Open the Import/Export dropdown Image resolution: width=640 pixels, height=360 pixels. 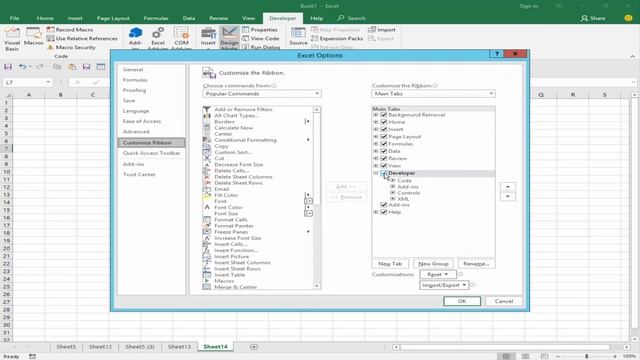444,285
